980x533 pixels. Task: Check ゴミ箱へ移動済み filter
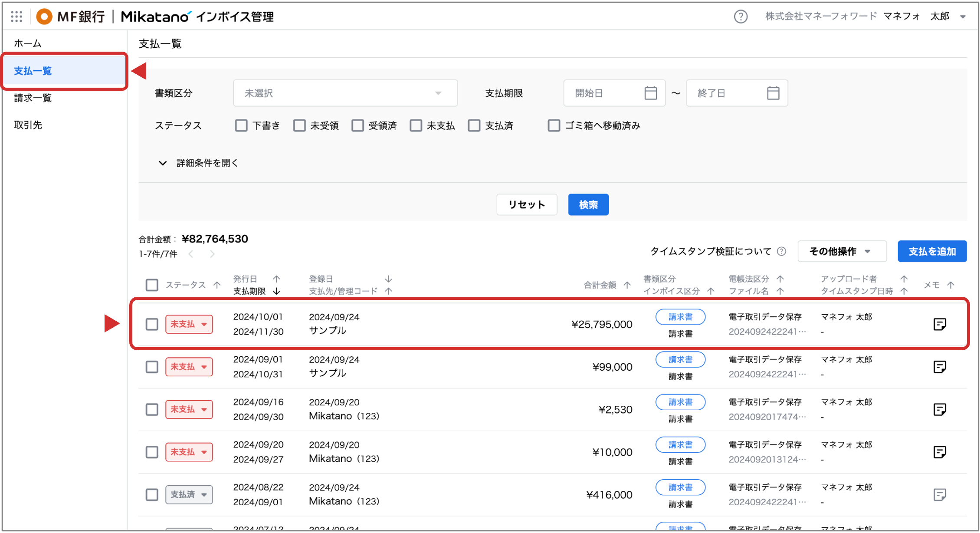click(554, 125)
